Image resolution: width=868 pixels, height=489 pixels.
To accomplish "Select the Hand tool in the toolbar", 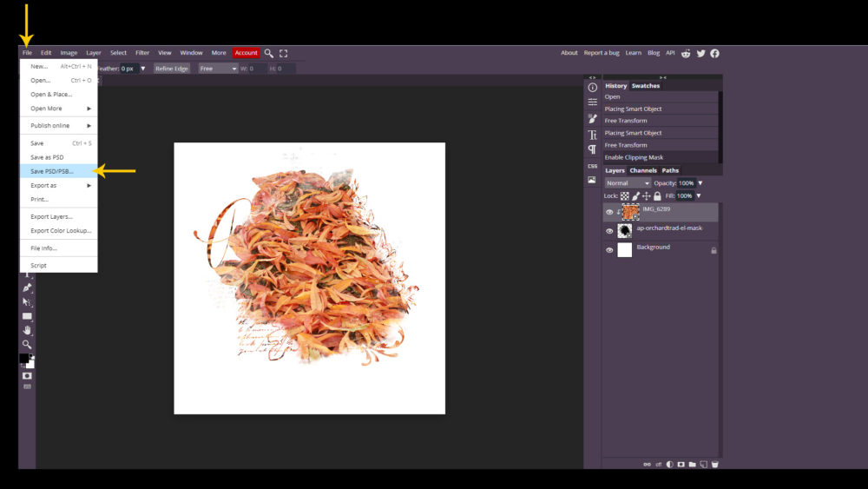I will pos(27,330).
